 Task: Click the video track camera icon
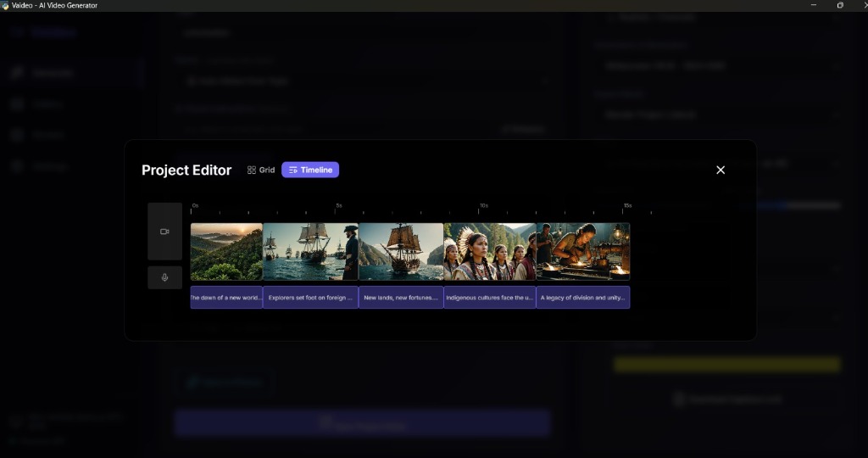pos(164,232)
